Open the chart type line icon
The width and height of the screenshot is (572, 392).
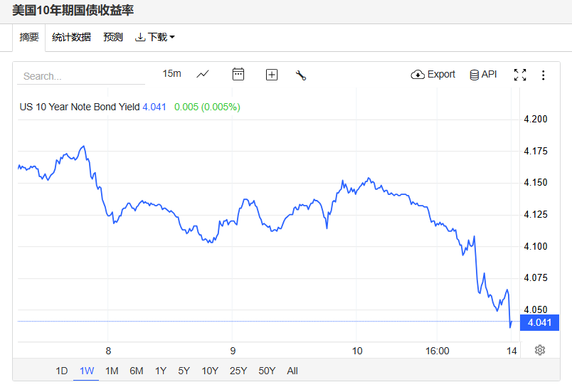203,74
